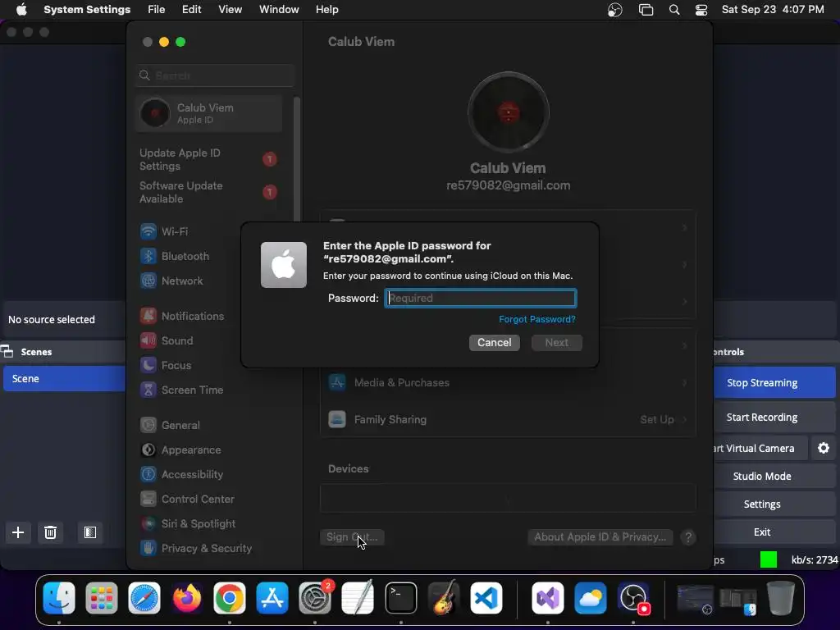Click the OBS menu bar status icon
Screen dimensions: 840x630
(615, 10)
